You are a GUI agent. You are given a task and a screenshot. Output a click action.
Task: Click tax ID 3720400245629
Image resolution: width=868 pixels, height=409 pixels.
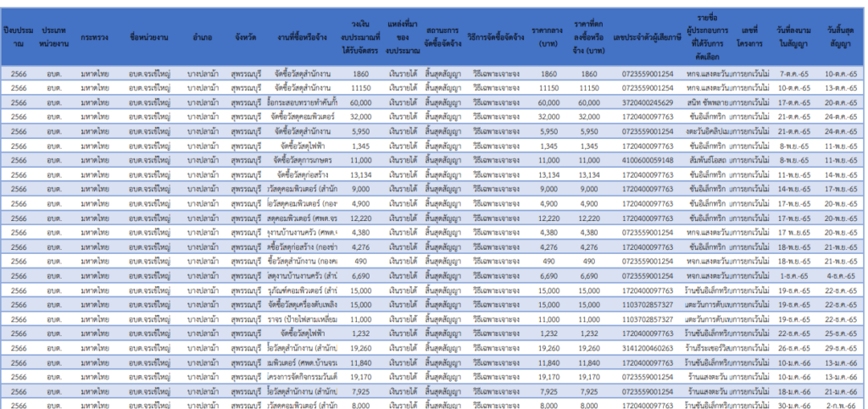(648, 102)
